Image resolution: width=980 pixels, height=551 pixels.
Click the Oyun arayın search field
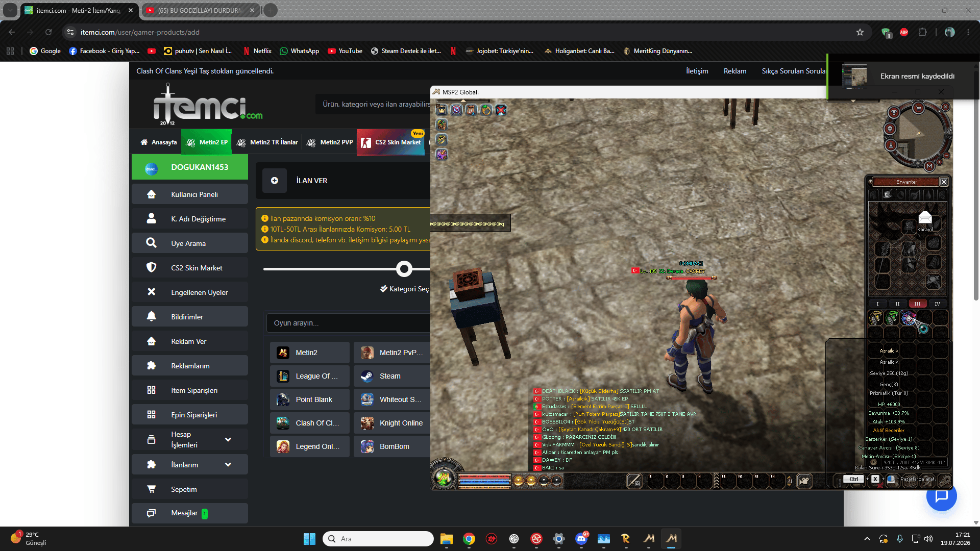pos(348,323)
